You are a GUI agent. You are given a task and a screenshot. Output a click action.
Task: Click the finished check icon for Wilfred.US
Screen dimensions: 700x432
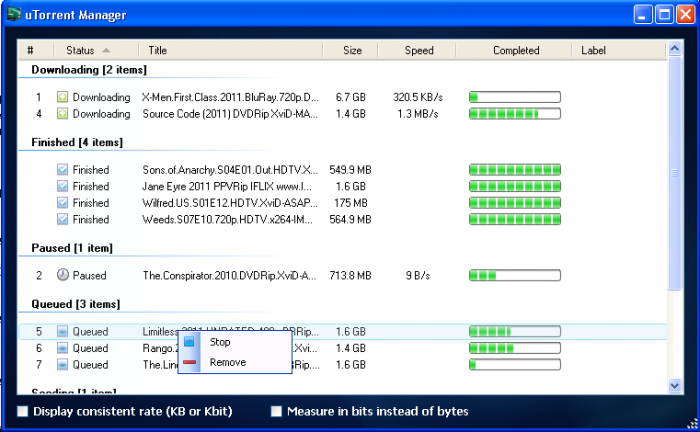(x=62, y=203)
